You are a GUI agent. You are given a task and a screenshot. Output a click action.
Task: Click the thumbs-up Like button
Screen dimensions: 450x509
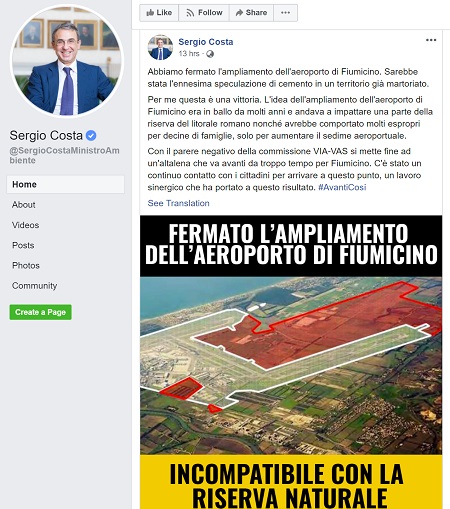pos(159,13)
